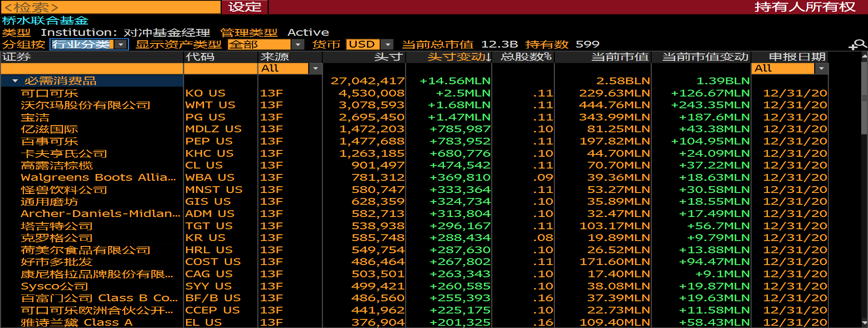Click position change +1.47MLN for 宝洁
The width and height of the screenshot is (868, 328).
point(459,117)
